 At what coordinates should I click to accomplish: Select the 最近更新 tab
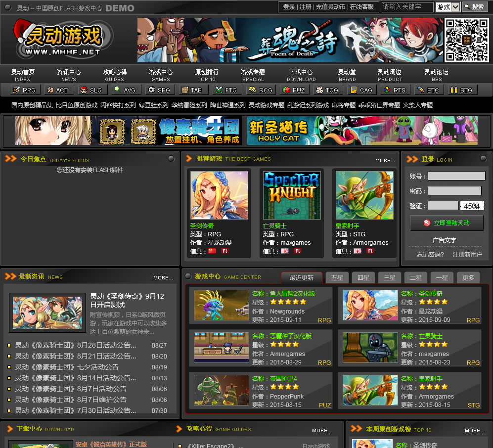(x=302, y=277)
